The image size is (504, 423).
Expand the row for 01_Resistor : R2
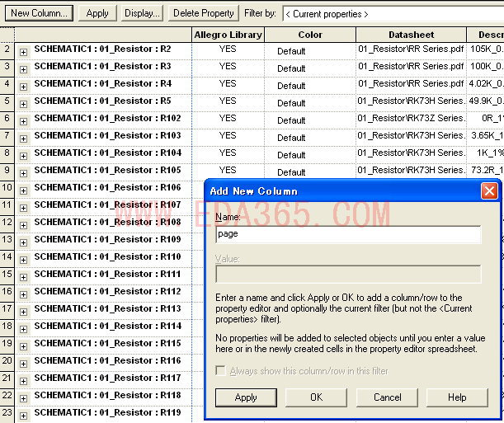pos(23,52)
